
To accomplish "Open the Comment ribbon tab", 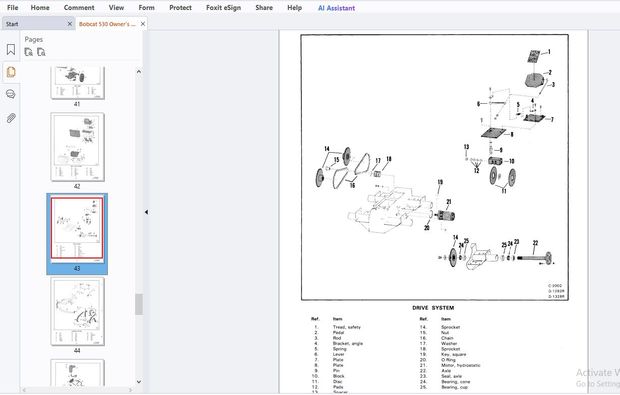I will [79, 8].
